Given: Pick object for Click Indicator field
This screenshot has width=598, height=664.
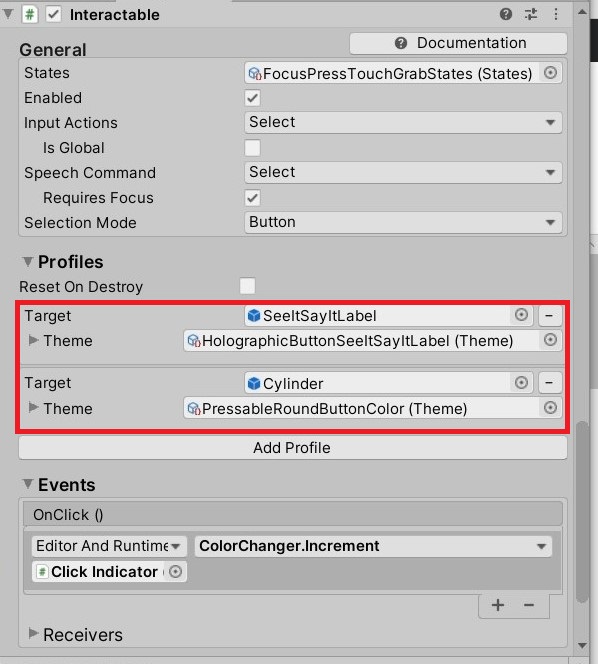Looking at the screenshot, I should point(175,572).
